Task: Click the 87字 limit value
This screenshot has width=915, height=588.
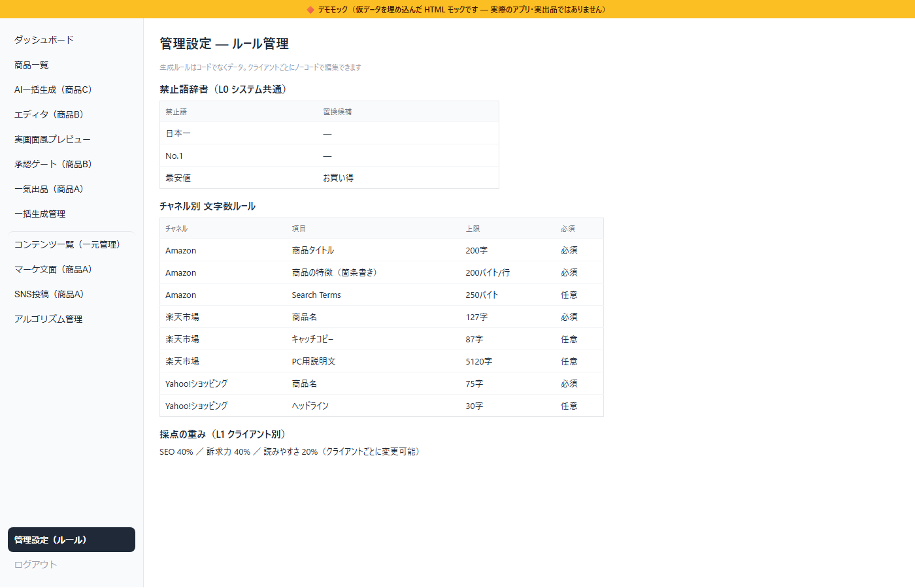Action: (x=474, y=339)
